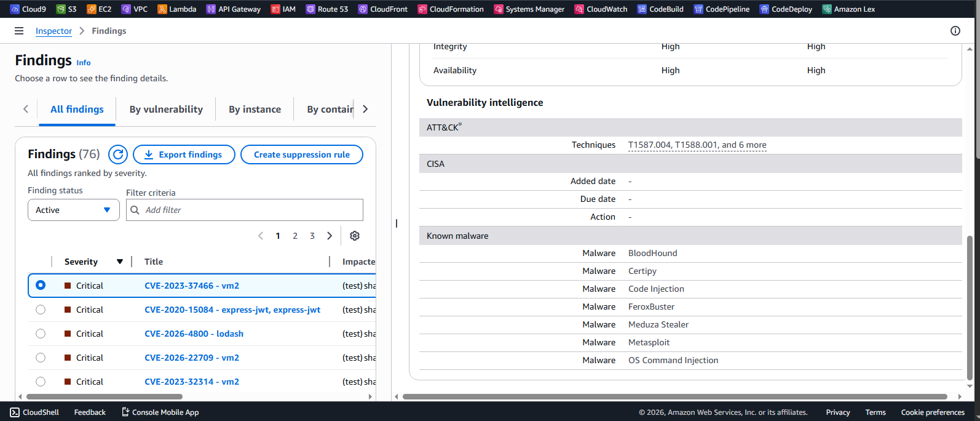Open the Info link beside Findings
This screenshot has width=980, height=421.
coord(84,63)
